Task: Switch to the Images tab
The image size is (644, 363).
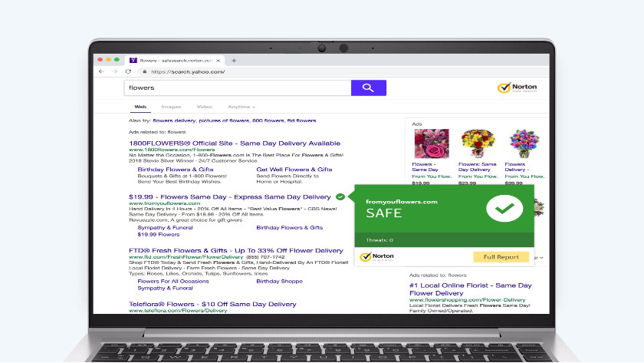Action: point(171,107)
